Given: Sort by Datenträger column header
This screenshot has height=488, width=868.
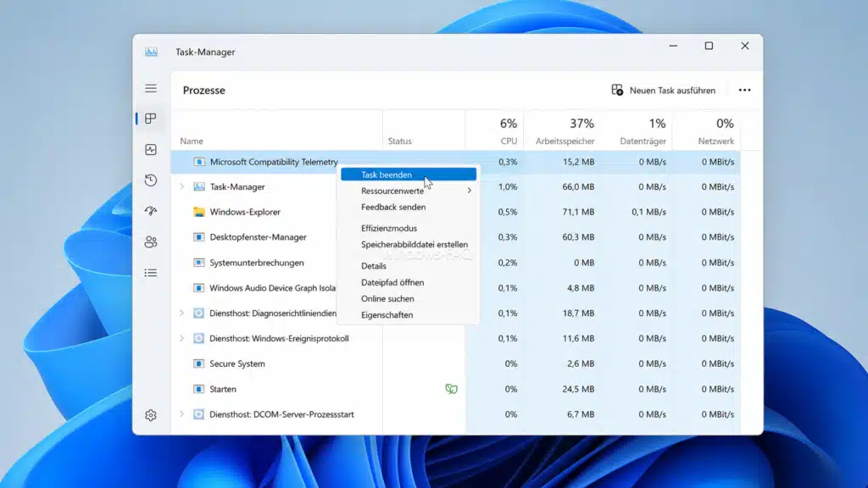Looking at the screenshot, I should click(x=643, y=141).
